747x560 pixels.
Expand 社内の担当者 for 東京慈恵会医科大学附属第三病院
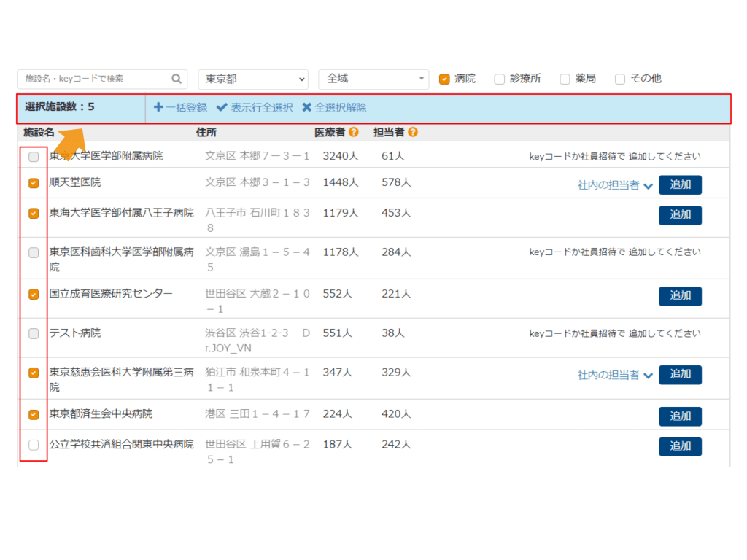click(615, 376)
